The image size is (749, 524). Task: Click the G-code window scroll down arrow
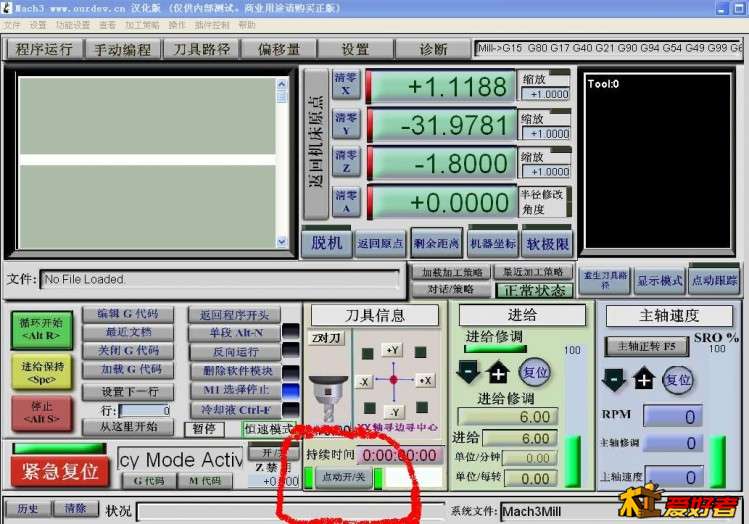282,242
